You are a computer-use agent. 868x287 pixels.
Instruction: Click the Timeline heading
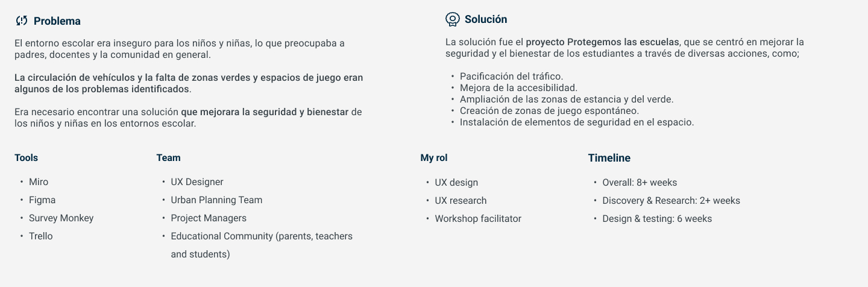pyautogui.click(x=609, y=158)
